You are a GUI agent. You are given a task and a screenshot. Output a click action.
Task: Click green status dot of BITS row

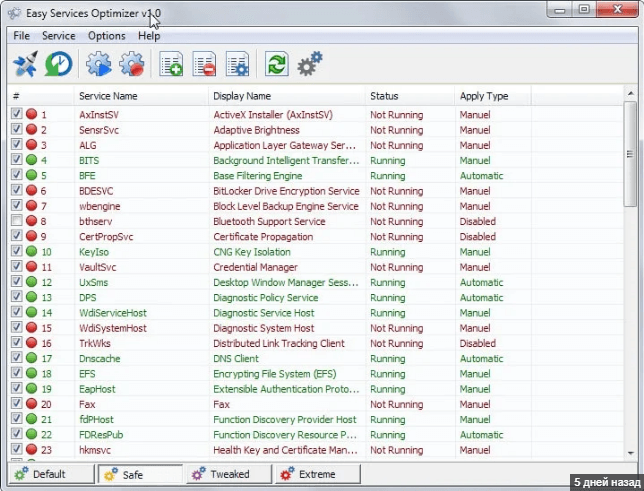[32, 160]
